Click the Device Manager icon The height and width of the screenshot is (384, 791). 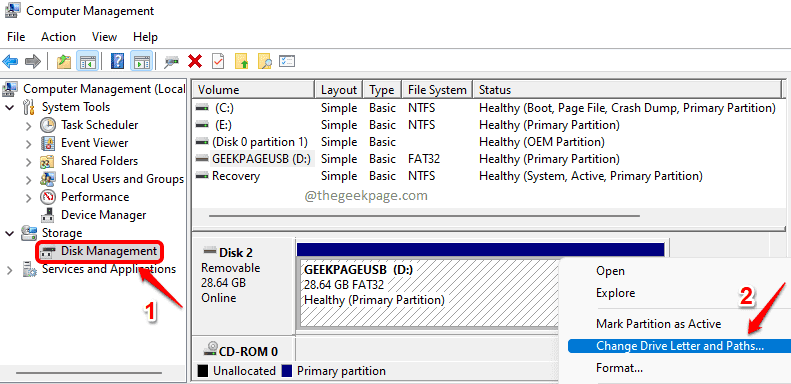[x=48, y=215]
